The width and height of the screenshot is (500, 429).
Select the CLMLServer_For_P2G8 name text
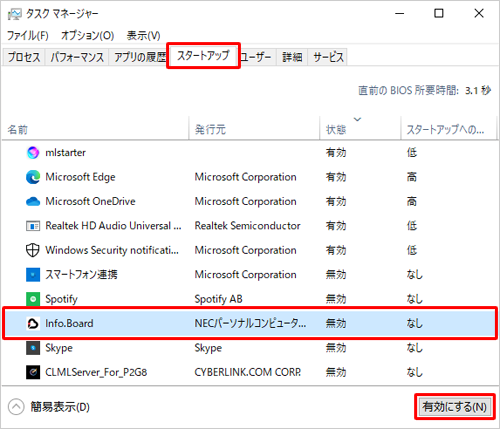click(x=96, y=372)
